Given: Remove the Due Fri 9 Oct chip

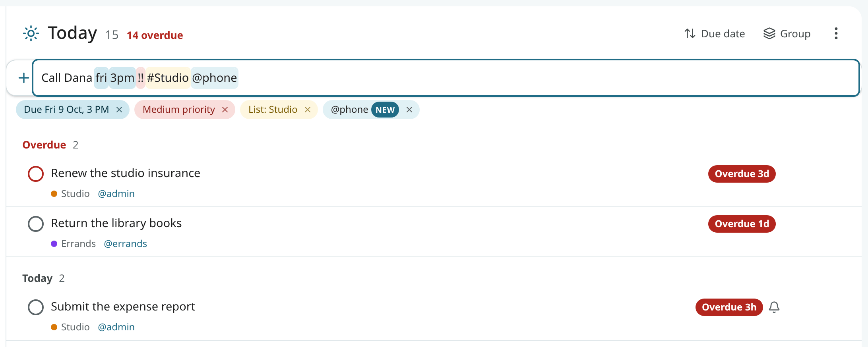Looking at the screenshot, I should (119, 110).
